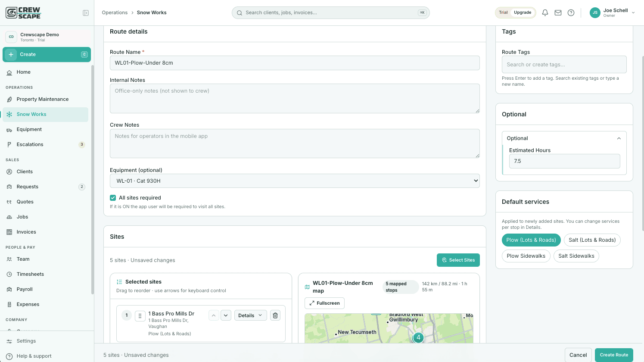Move 1 Bass Pro Mills Dr up
This screenshot has width=644, height=362.
[214, 315]
